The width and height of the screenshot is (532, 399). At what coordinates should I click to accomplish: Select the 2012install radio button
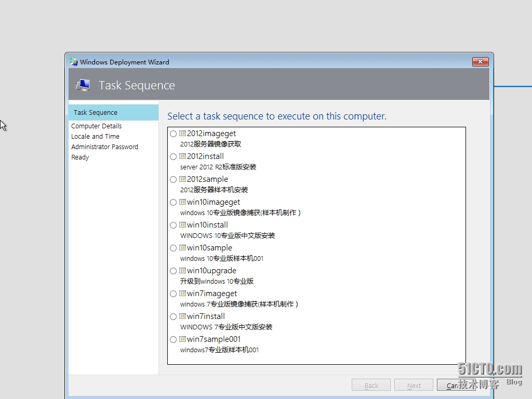point(174,156)
